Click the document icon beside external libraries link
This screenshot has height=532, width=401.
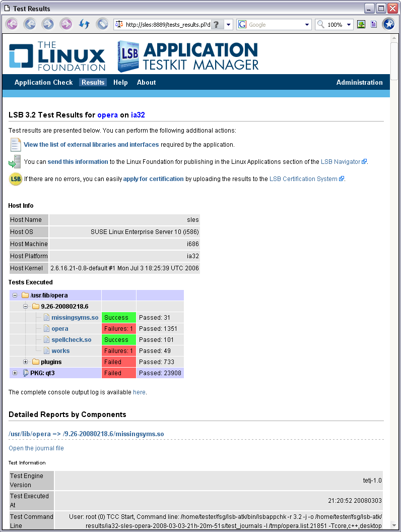point(16,145)
